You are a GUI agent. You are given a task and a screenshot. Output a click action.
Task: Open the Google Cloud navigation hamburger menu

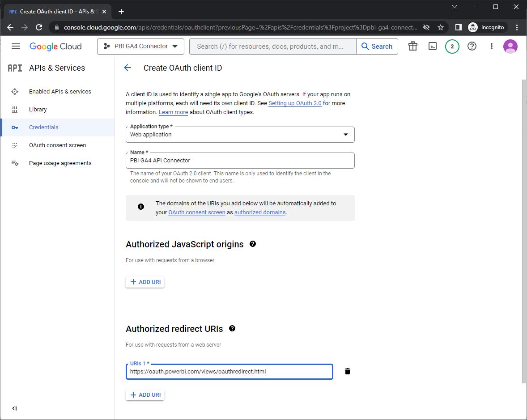(16, 46)
